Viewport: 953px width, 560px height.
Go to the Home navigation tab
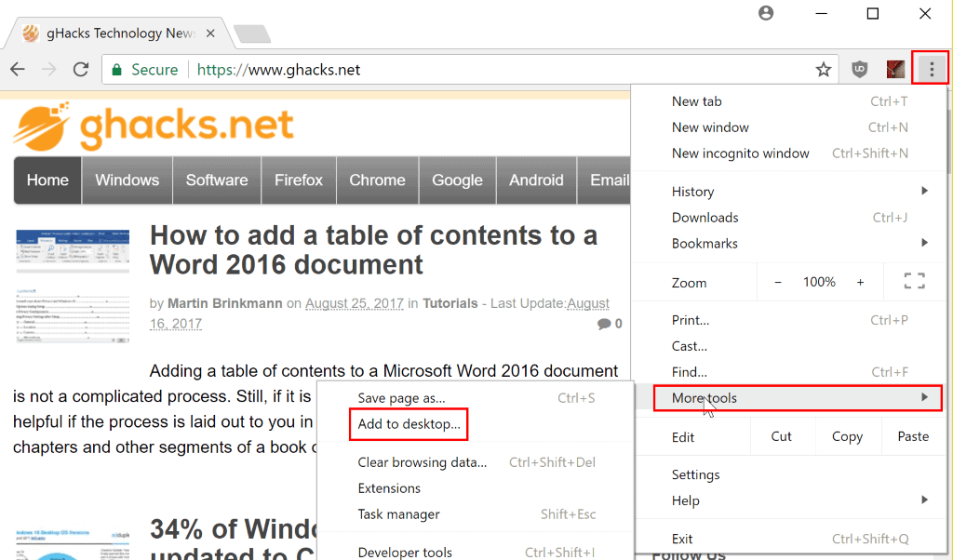[x=47, y=180]
